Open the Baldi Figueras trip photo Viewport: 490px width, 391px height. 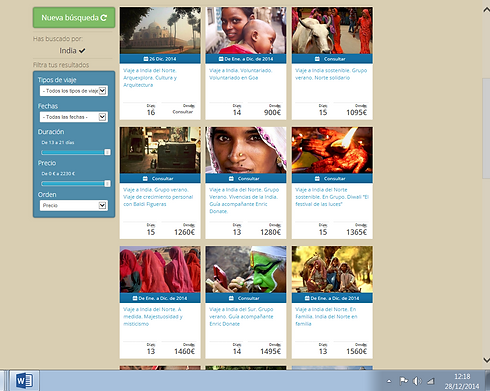[160, 150]
